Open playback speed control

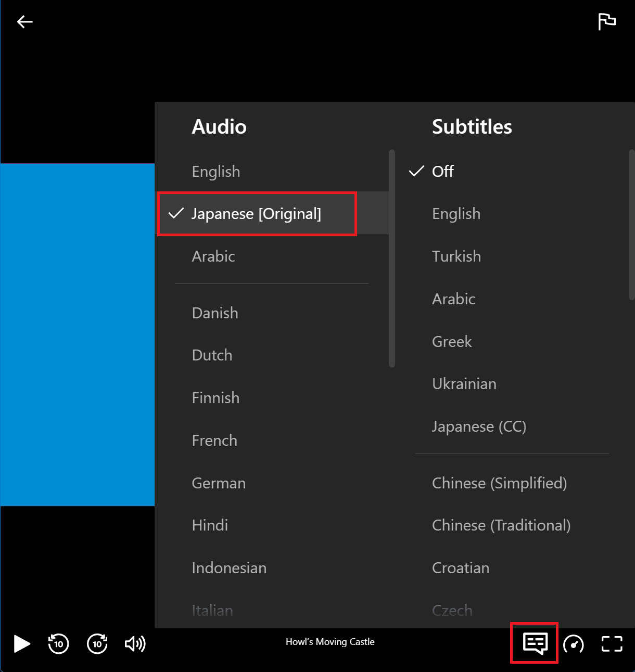[574, 644]
